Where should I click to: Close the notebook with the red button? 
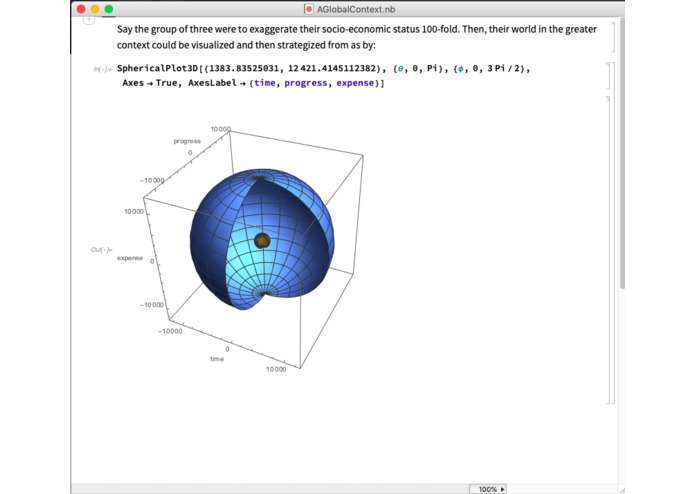click(81, 9)
